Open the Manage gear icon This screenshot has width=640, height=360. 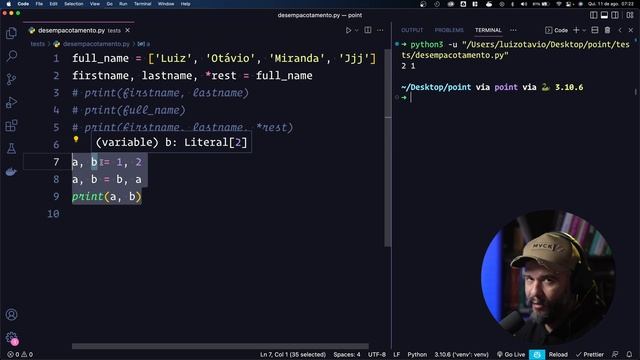(11, 338)
